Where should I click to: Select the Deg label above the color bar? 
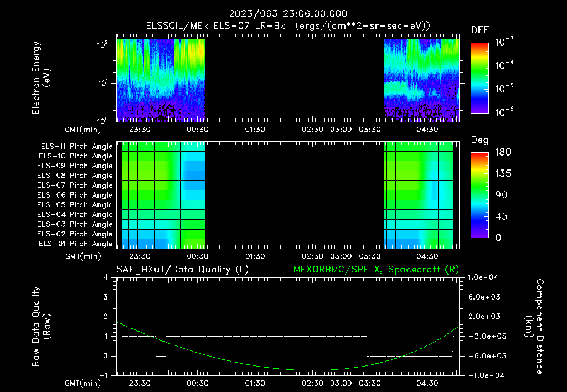point(480,140)
